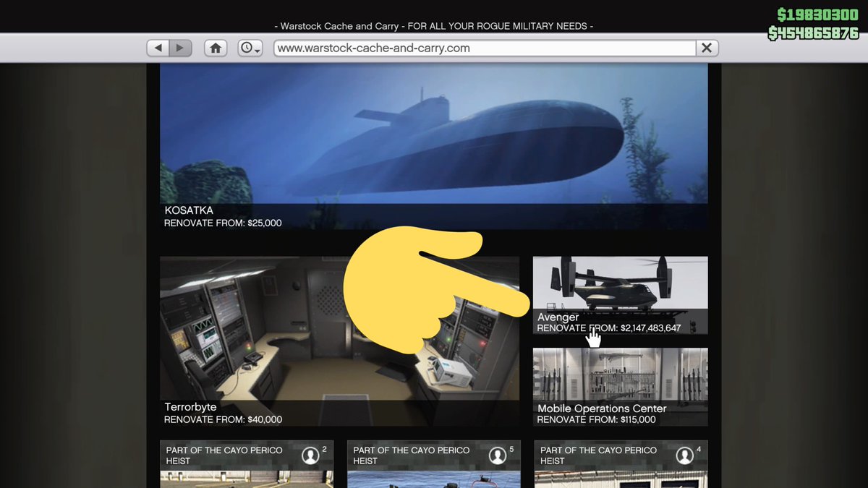The height and width of the screenshot is (488, 868).
Task: Click the browser back arrow button
Action: 158,48
